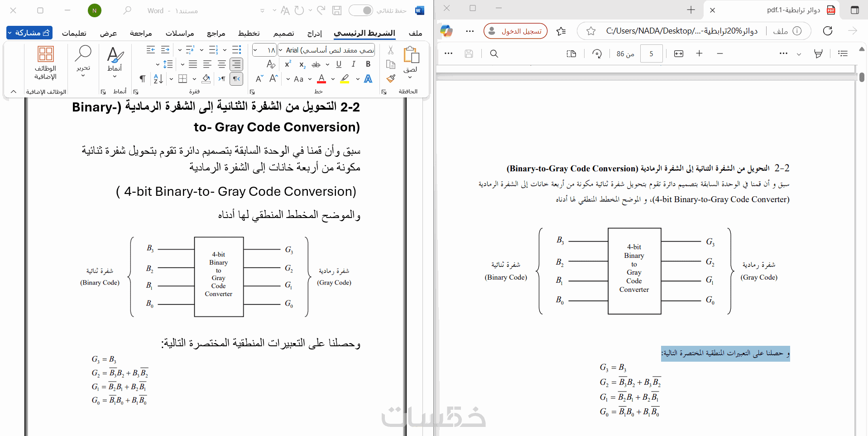Image resolution: width=868 pixels, height=436 pixels.
Task: Toggle the AutoSave (حفظ تلقائي) switch
Action: (361, 10)
